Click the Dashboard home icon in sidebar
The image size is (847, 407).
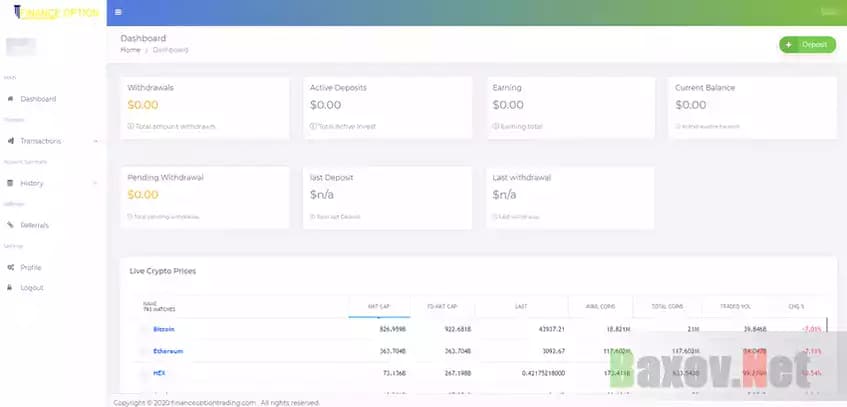coord(10,99)
